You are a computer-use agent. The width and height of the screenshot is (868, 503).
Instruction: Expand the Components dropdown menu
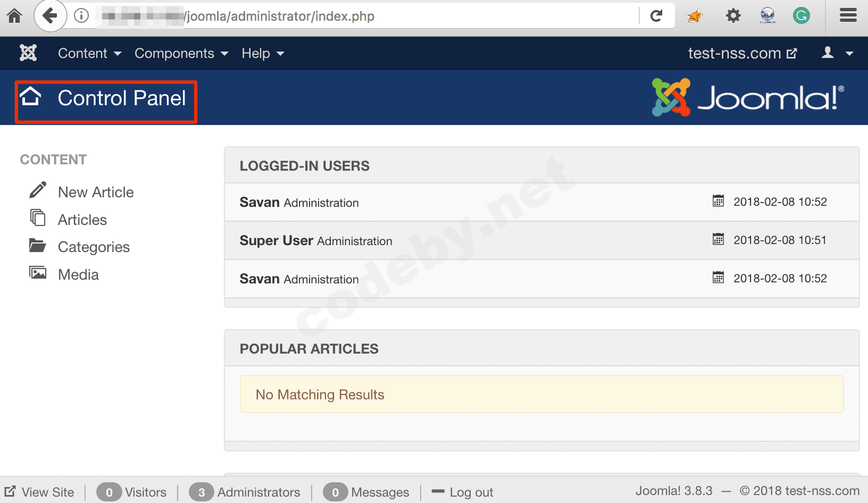[181, 53]
